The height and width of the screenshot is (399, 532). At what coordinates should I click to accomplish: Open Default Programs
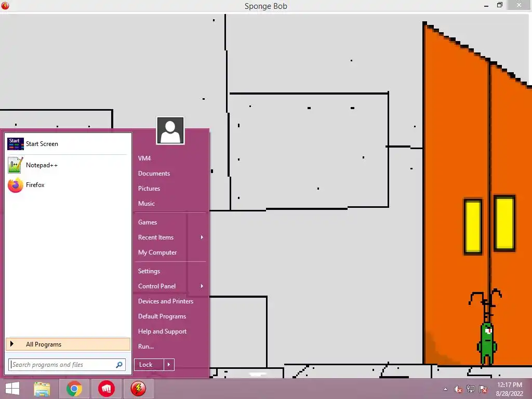pyautogui.click(x=162, y=316)
